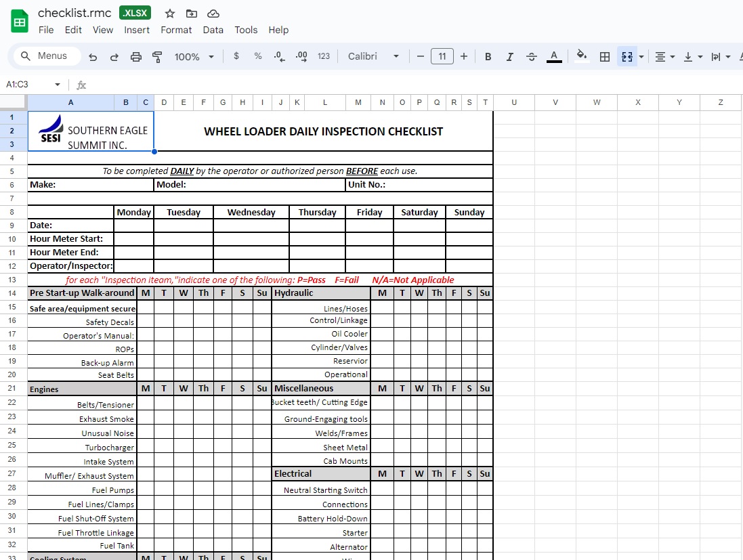Undo the last action
The height and width of the screenshot is (560, 743).
(x=93, y=57)
